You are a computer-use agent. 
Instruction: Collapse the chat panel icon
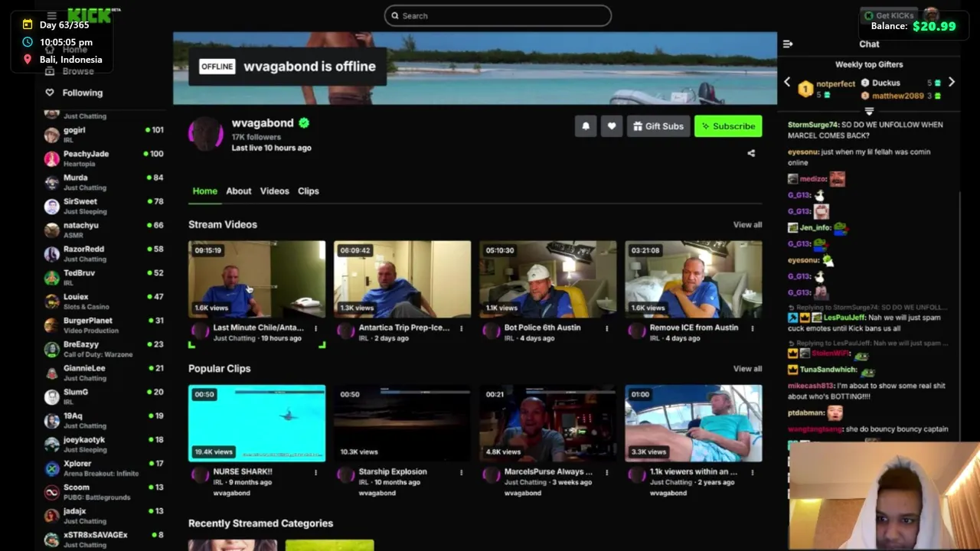[788, 44]
